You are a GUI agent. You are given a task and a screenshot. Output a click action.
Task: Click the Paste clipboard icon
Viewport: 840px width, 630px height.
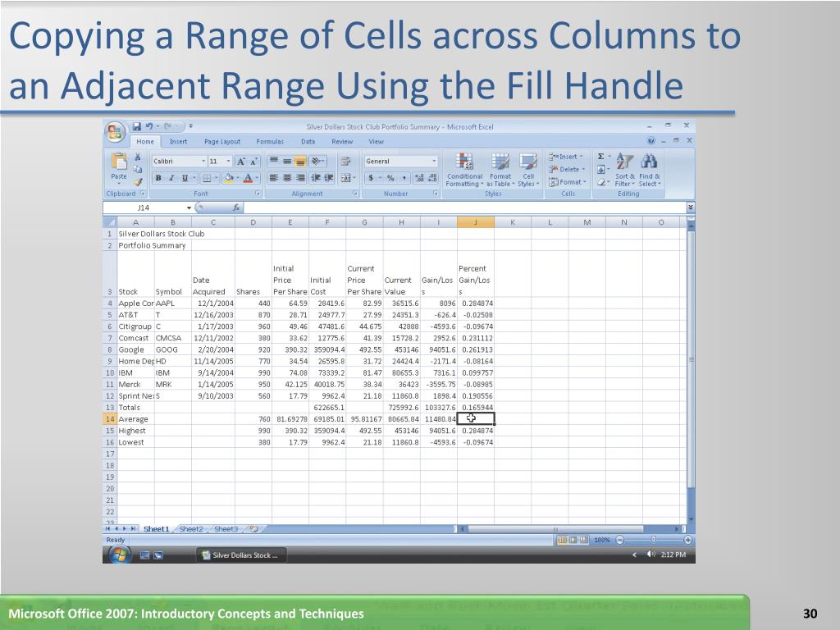[118, 162]
